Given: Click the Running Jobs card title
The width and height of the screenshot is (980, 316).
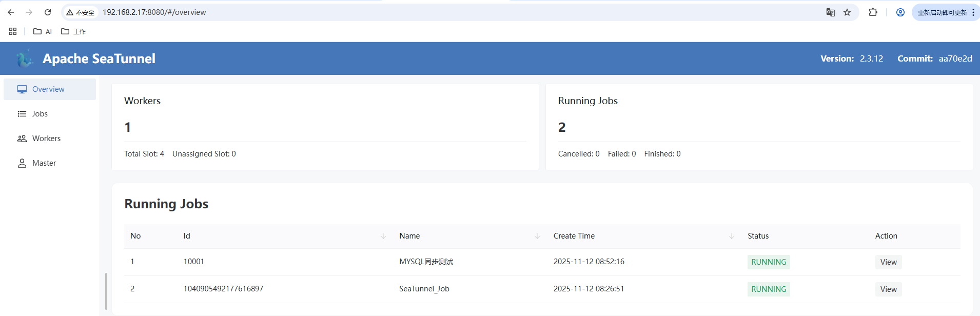Looking at the screenshot, I should pyautogui.click(x=588, y=101).
